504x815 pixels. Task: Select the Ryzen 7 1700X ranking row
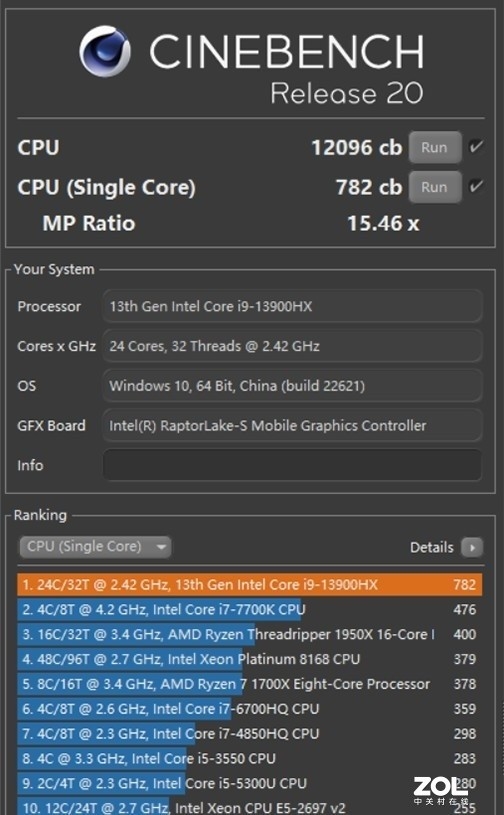pyautogui.click(x=249, y=684)
